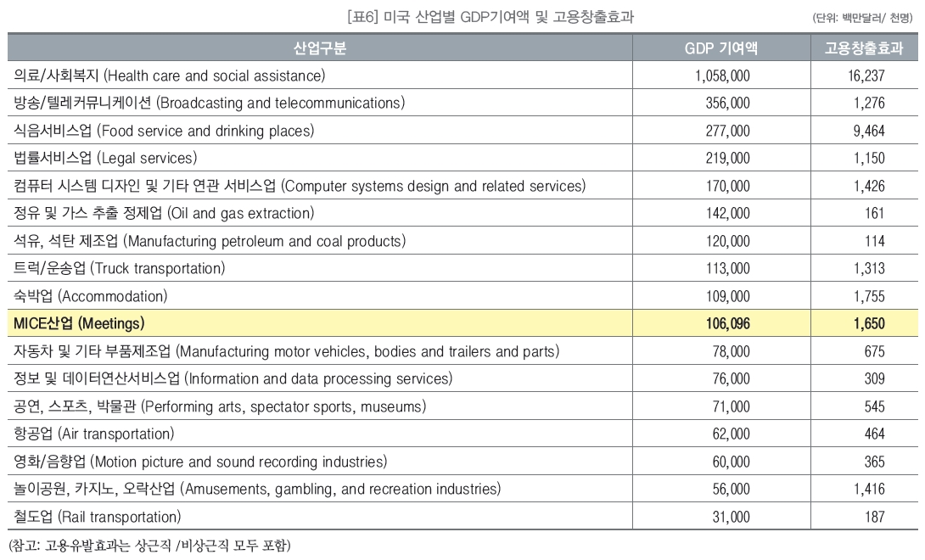925x560 pixels.
Task: Click GDP value 71,000
Action: 731,406
